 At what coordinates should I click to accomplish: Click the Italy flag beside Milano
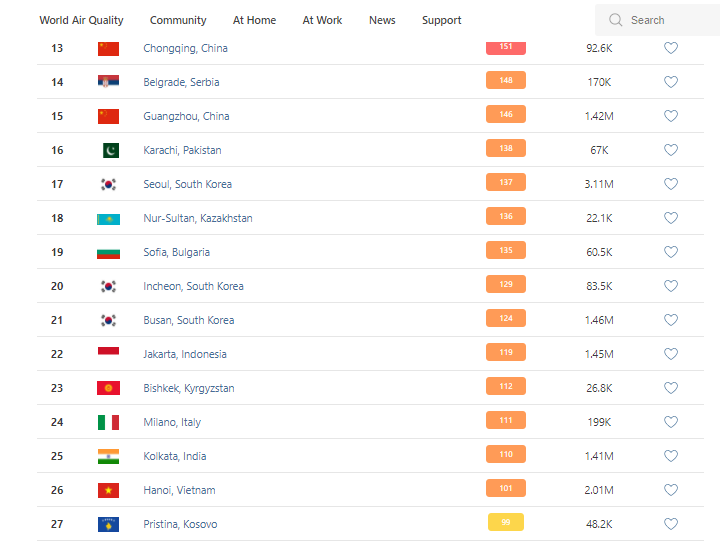[108, 422]
